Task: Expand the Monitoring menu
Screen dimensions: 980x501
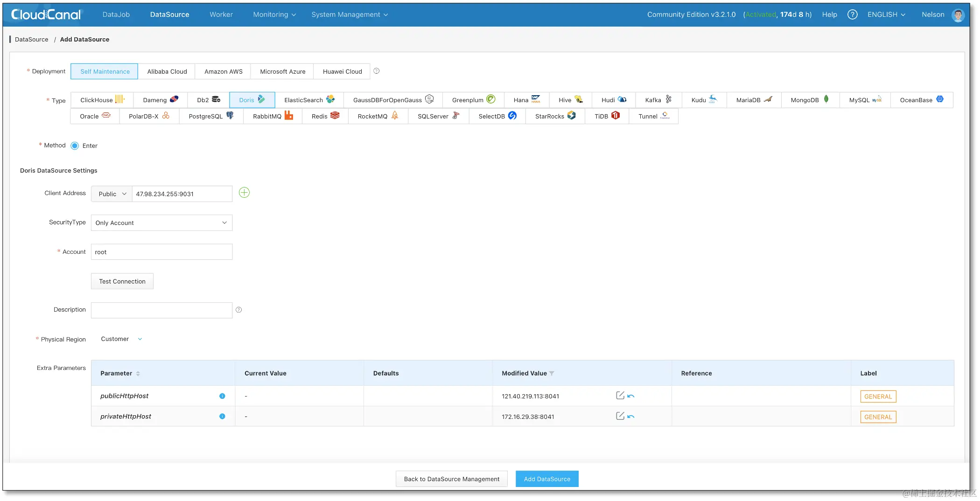Action: pyautogui.click(x=274, y=14)
